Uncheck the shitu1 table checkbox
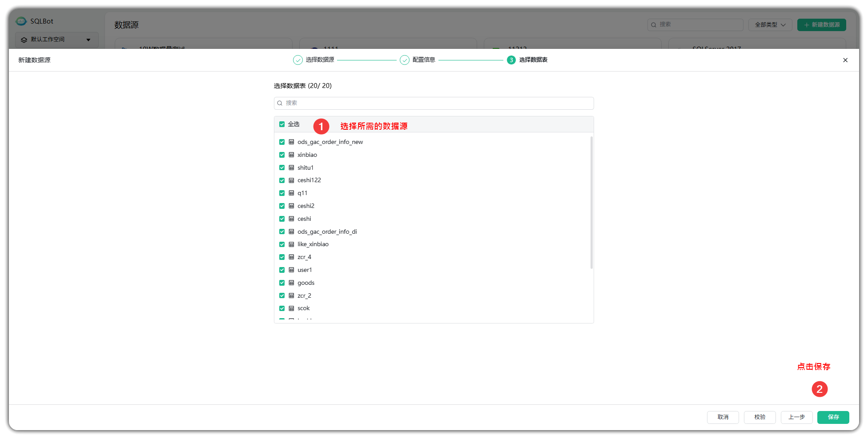This screenshot has height=439, width=868. pyautogui.click(x=282, y=168)
